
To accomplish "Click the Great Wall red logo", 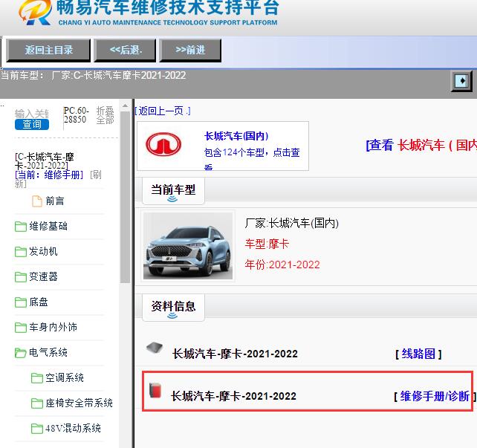I will (163, 144).
